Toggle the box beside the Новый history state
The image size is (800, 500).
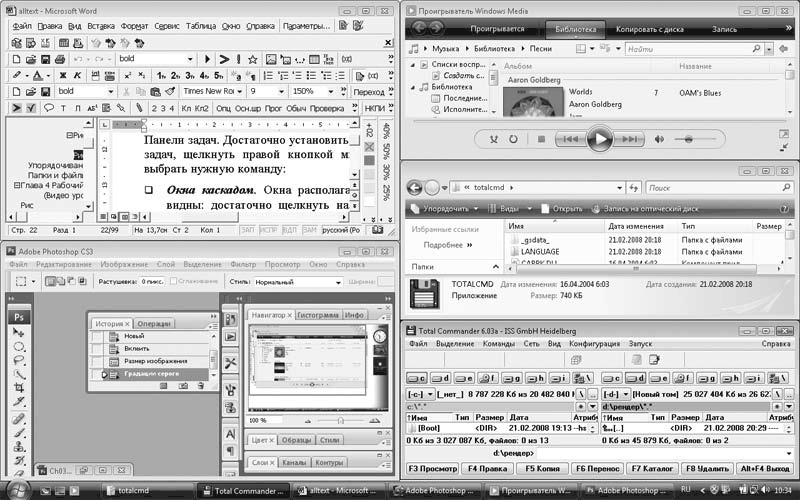click(x=98, y=336)
